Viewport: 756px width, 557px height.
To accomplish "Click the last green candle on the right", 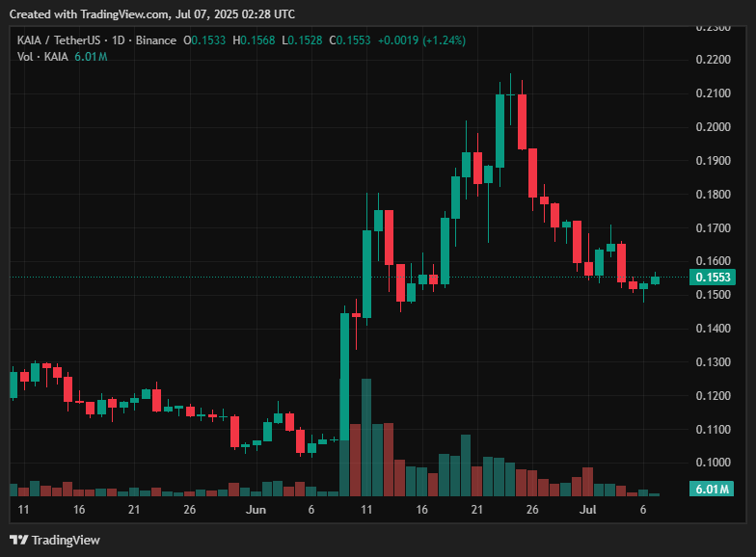I will tap(656, 280).
